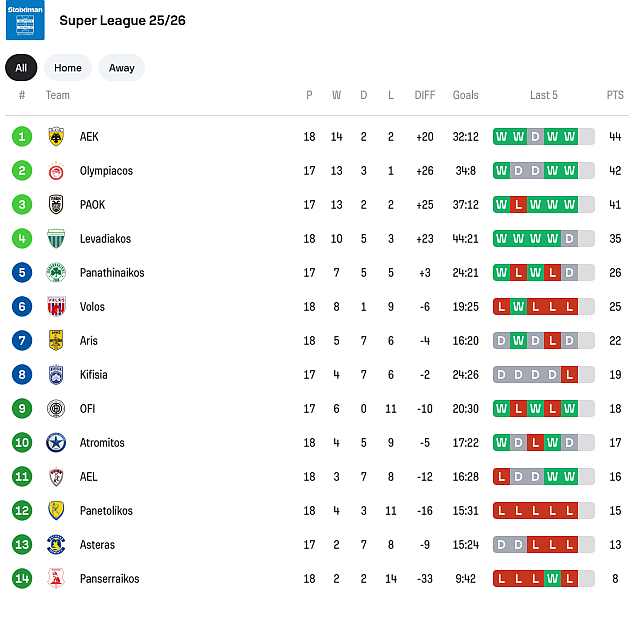Sort table by PTS column header

(x=614, y=96)
